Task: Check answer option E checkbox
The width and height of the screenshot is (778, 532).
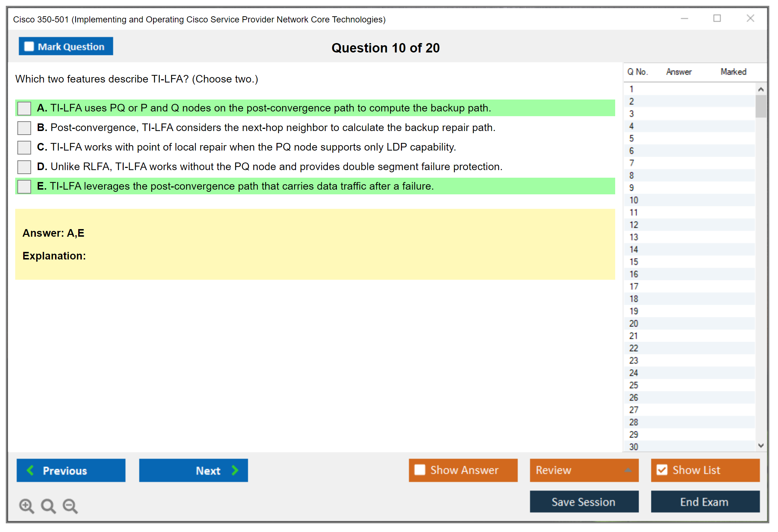Action: pyautogui.click(x=24, y=186)
